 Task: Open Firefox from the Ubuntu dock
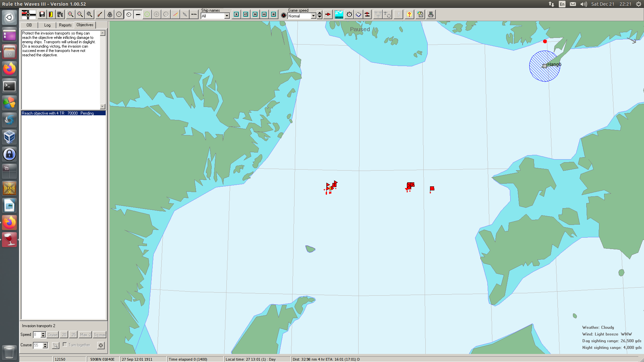click(x=9, y=69)
